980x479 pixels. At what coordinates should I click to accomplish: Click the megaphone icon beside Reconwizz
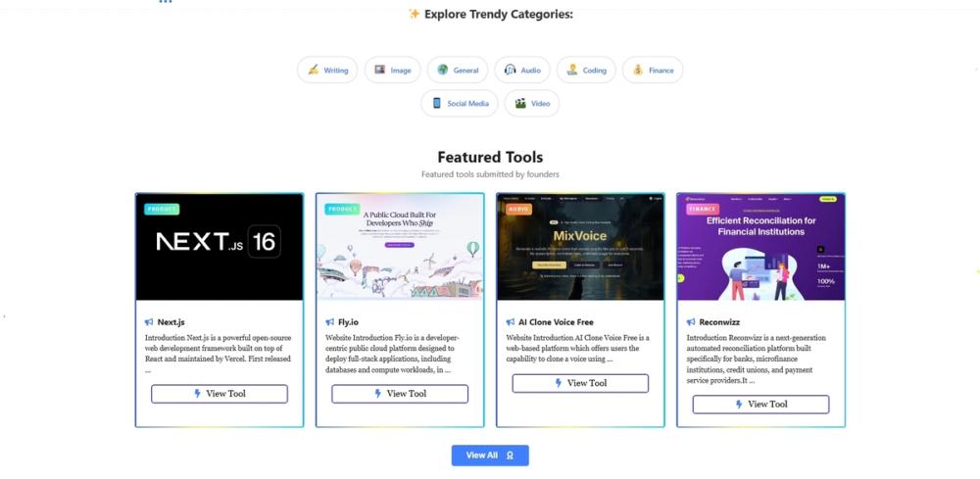[691, 322]
